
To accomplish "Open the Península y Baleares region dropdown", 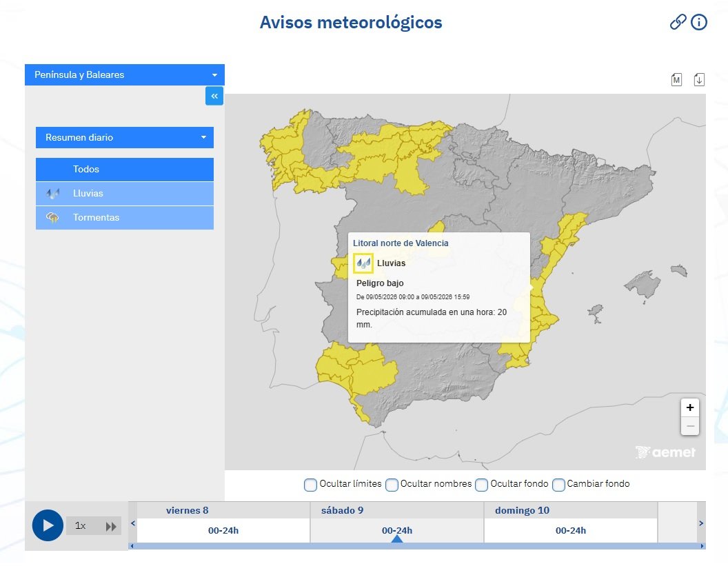I will coord(124,74).
